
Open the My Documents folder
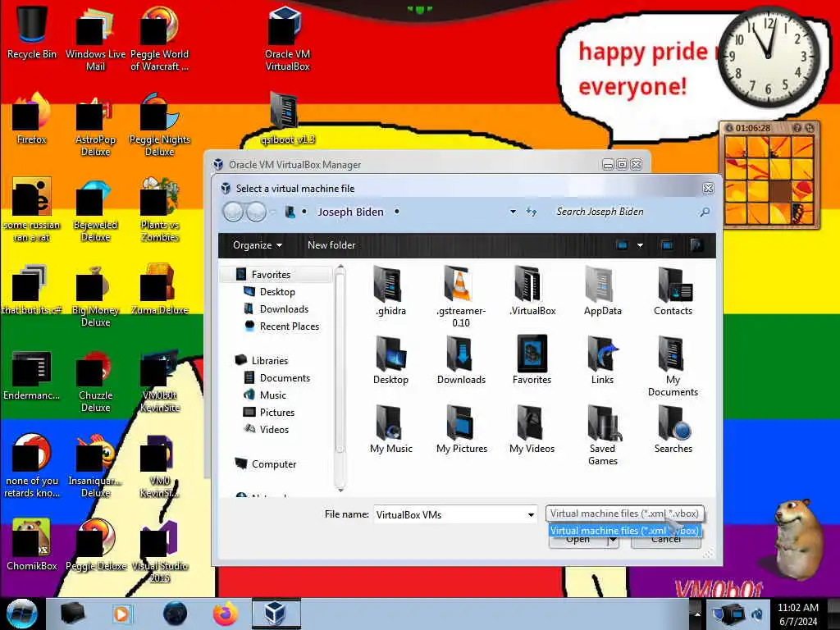tap(673, 367)
